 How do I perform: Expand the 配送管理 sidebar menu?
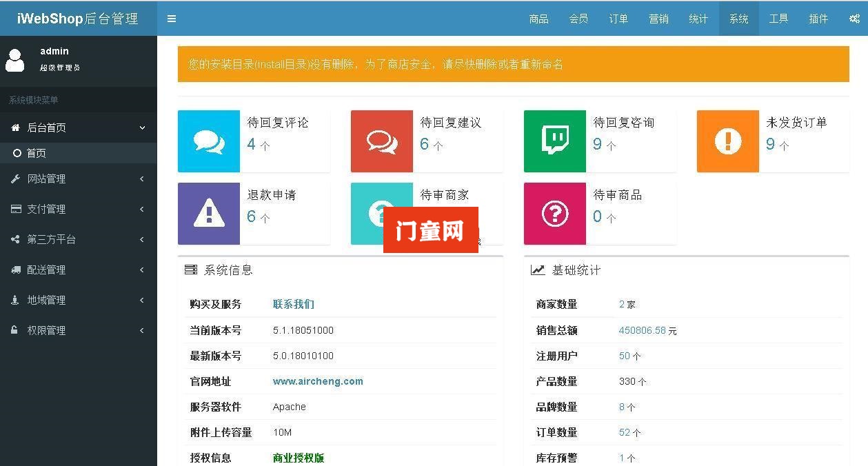pos(78,270)
